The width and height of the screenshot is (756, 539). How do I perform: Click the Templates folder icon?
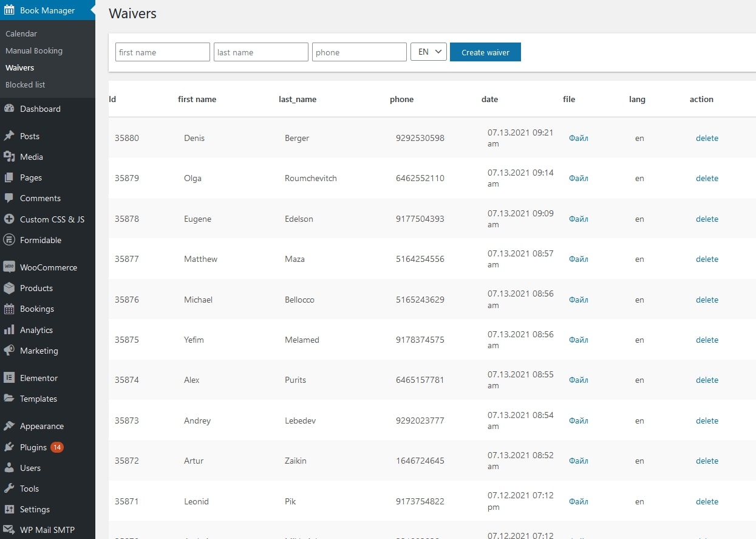click(x=9, y=399)
